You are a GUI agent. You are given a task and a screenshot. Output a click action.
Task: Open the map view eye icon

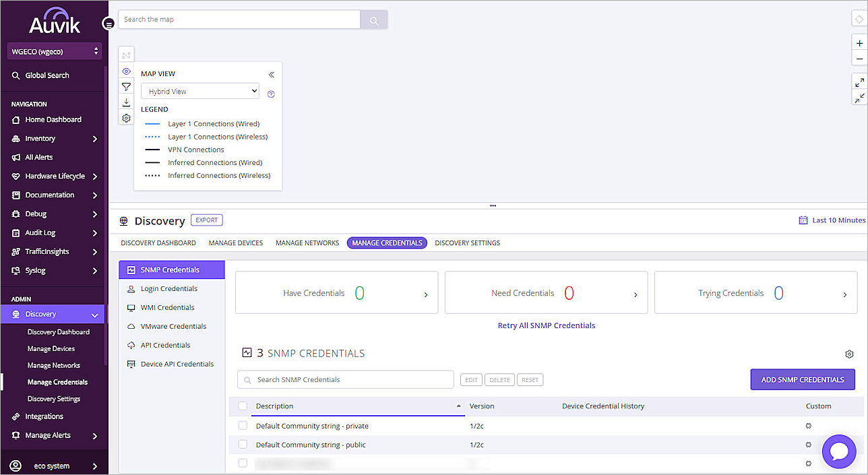pyautogui.click(x=126, y=71)
